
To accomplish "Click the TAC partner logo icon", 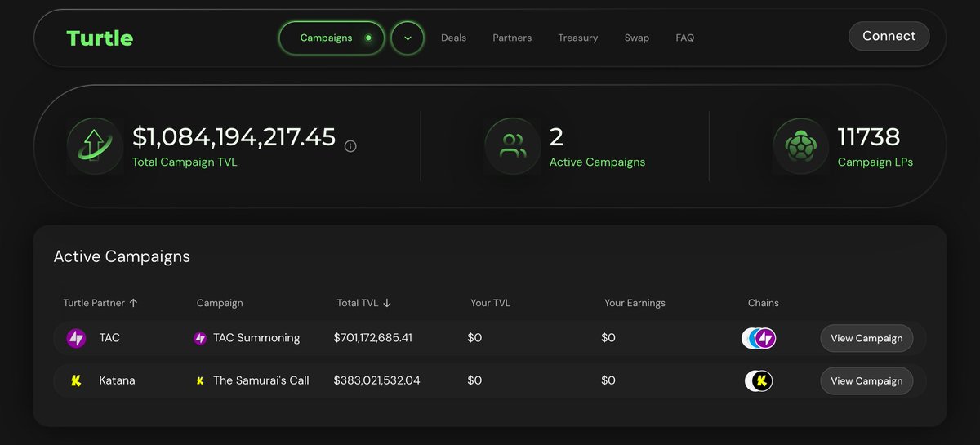I will (76, 338).
